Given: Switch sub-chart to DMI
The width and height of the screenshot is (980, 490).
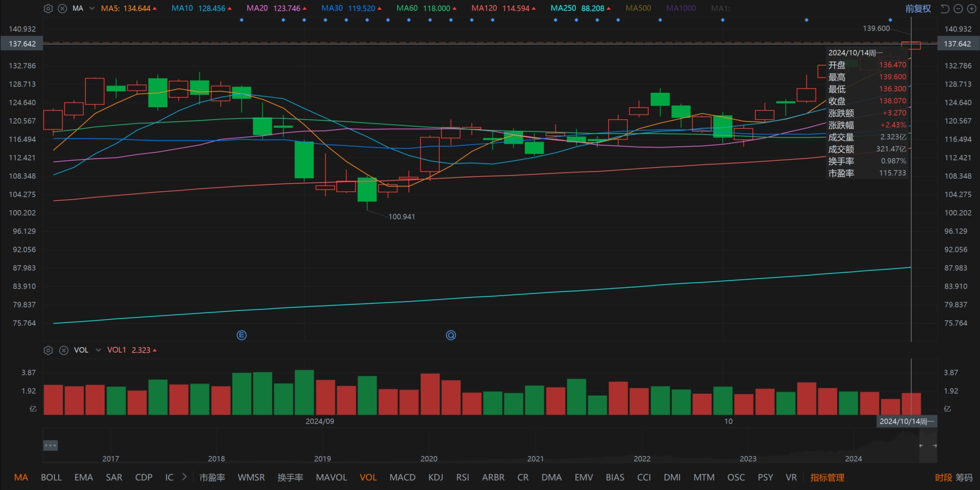Looking at the screenshot, I should pos(672,477).
